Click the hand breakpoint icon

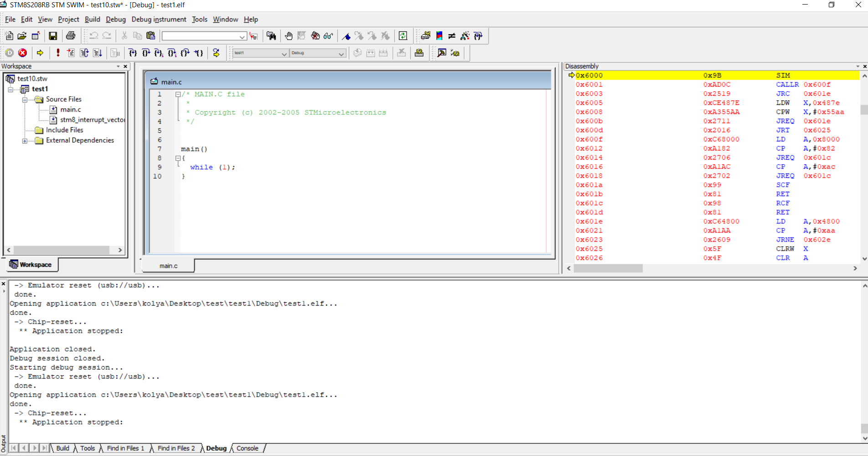pyautogui.click(x=289, y=36)
